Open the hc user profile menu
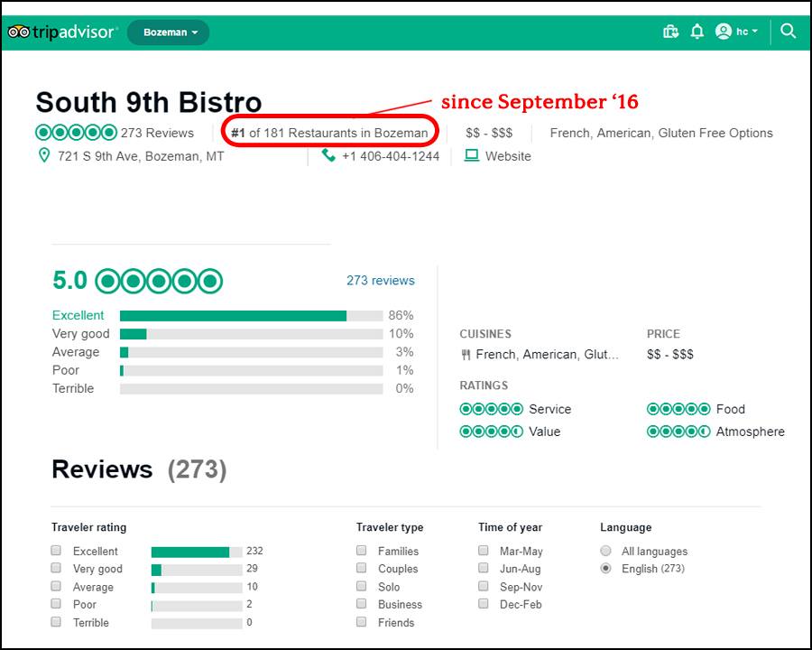The height and width of the screenshot is (650, 812). point(736,32)
